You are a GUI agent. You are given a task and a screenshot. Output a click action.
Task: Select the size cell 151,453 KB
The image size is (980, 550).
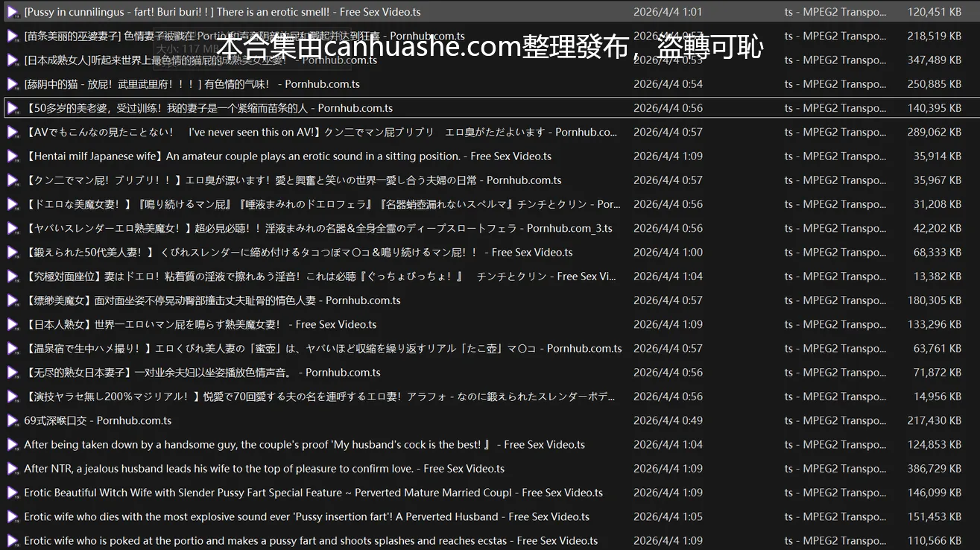[935, 516]
